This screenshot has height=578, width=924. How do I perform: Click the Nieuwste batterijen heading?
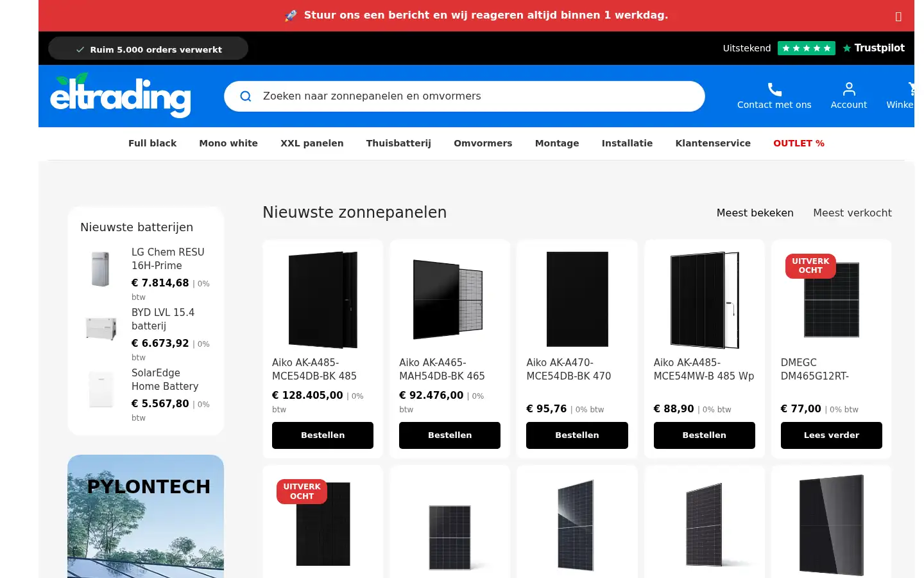pyautogui.click(x=137, y=227)
